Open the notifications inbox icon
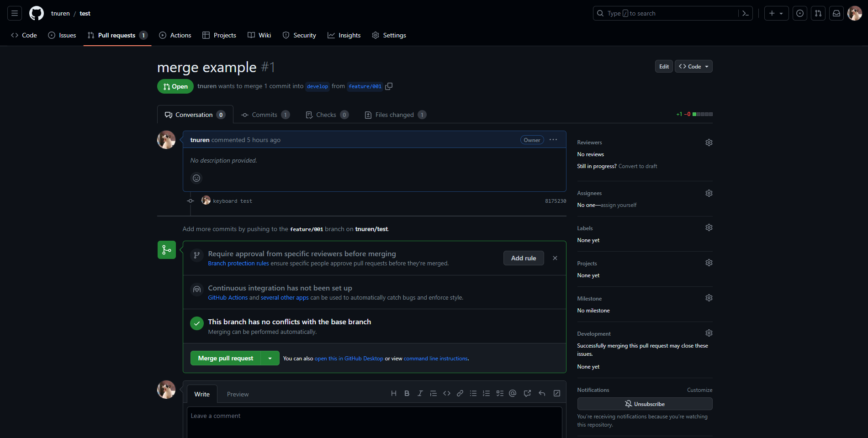This screenshot has height=438, width=868. tap(836, 13)
